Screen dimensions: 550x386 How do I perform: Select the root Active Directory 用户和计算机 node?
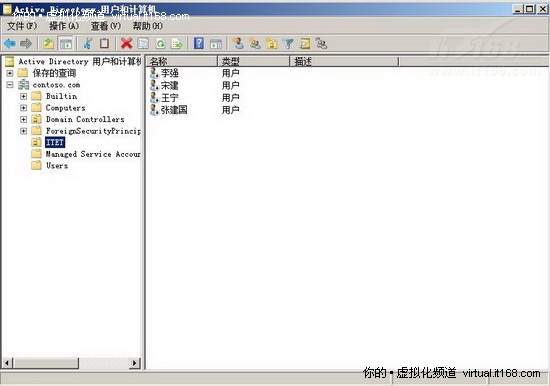pyautogui.click(x=80, y=61)
